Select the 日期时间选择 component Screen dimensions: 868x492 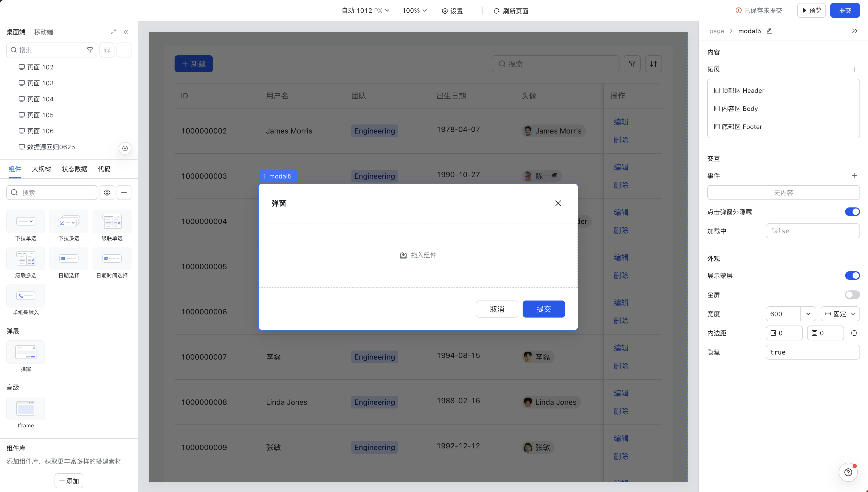(112, 263)
